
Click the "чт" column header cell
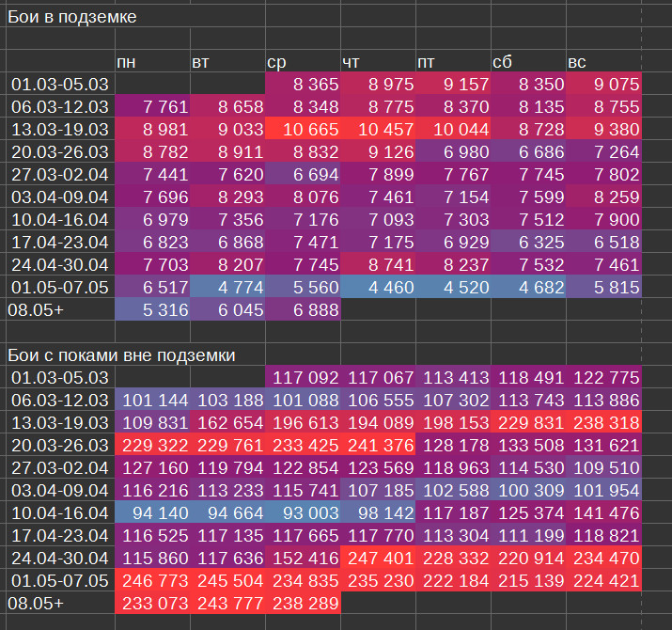[378, 62]
